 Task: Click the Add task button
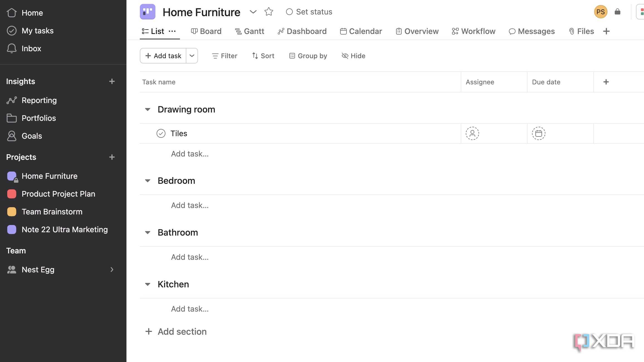[163, 56]
